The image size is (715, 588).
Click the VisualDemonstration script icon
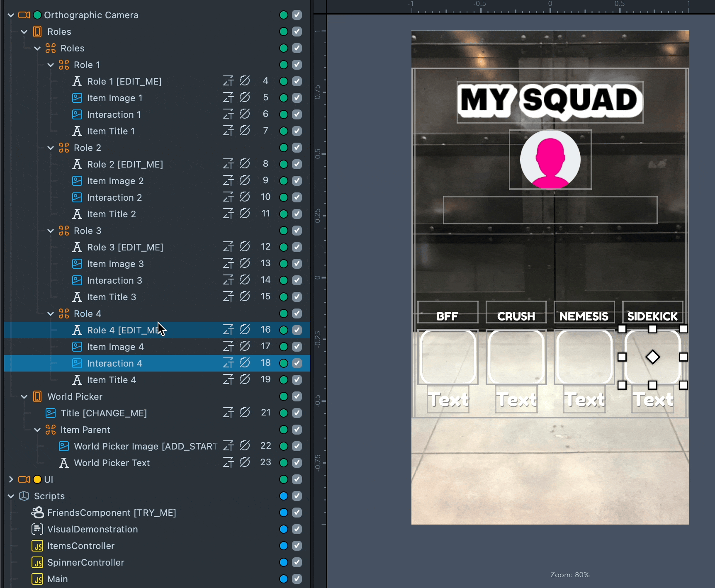37,529
